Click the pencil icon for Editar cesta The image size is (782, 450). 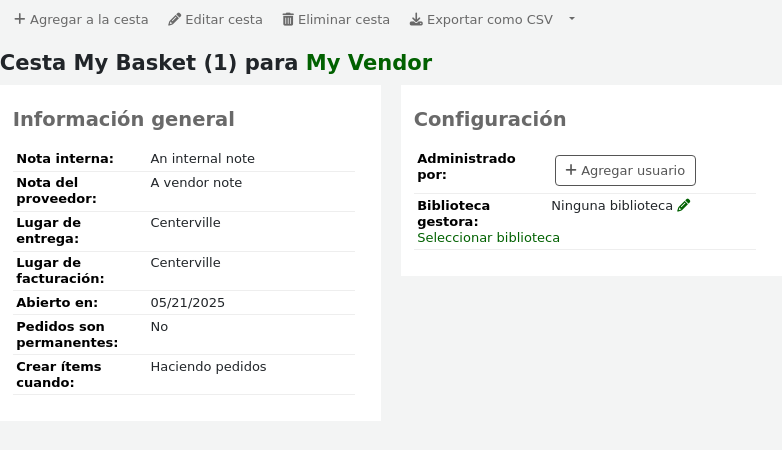(x=175, y=19)
